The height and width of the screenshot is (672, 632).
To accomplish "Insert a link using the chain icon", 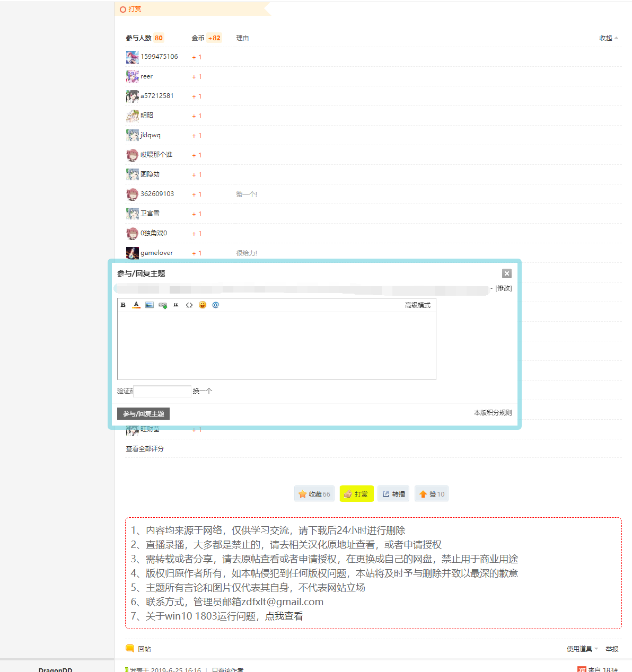I will pyautogui.click(x=163, y=305).
